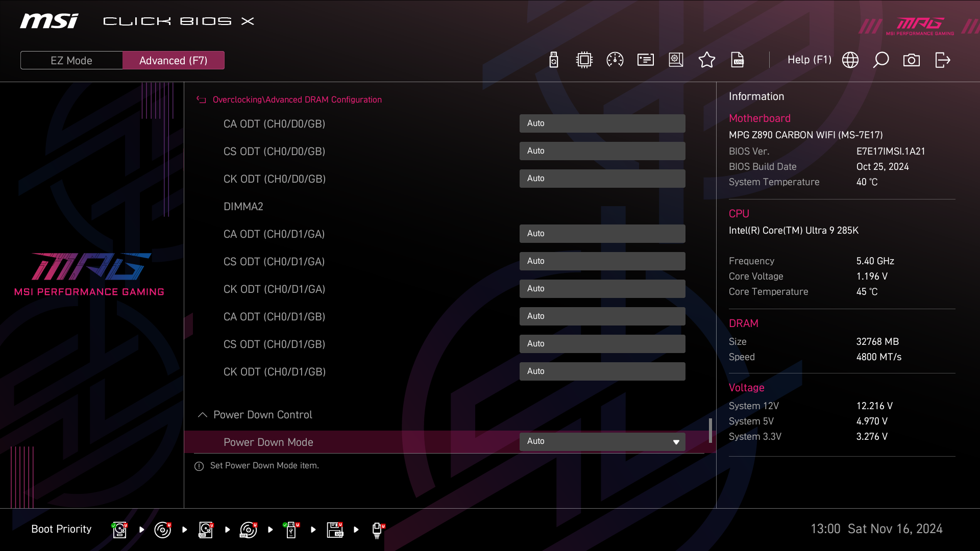Click Overclocking\Advanced DRAM Configuration breadcrumb
This screenshot has height=551, width=980.
coord(297,100)
